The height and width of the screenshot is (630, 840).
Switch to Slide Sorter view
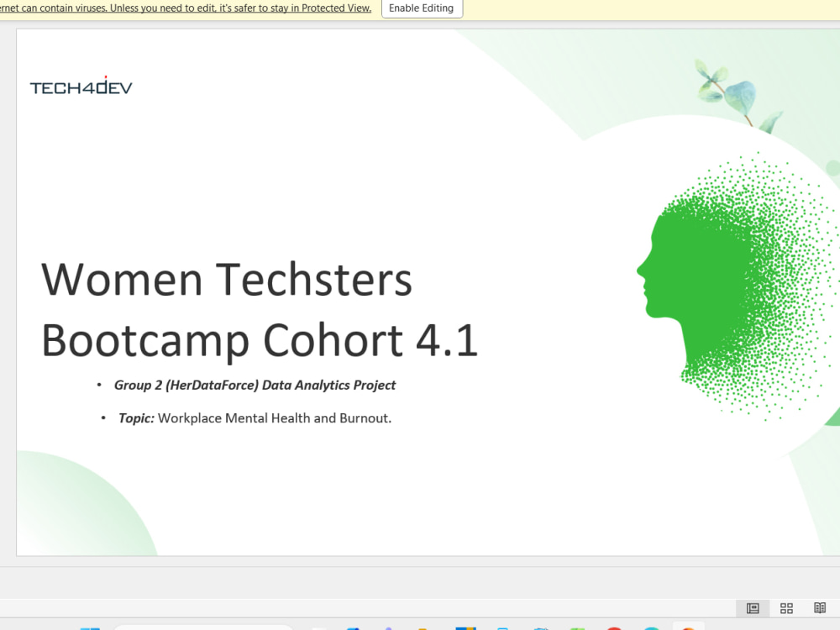pos(786,608)
